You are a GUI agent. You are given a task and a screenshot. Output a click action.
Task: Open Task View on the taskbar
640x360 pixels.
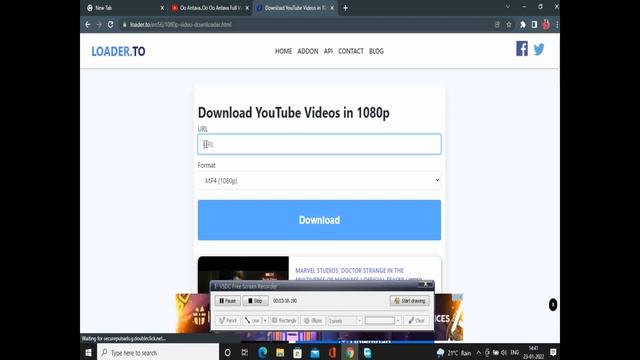pos(244,353)
